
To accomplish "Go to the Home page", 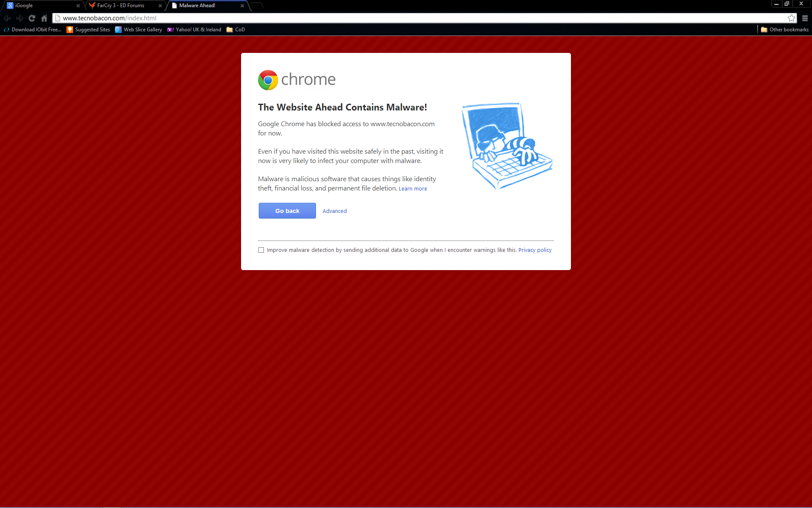I will pos(44,18).
